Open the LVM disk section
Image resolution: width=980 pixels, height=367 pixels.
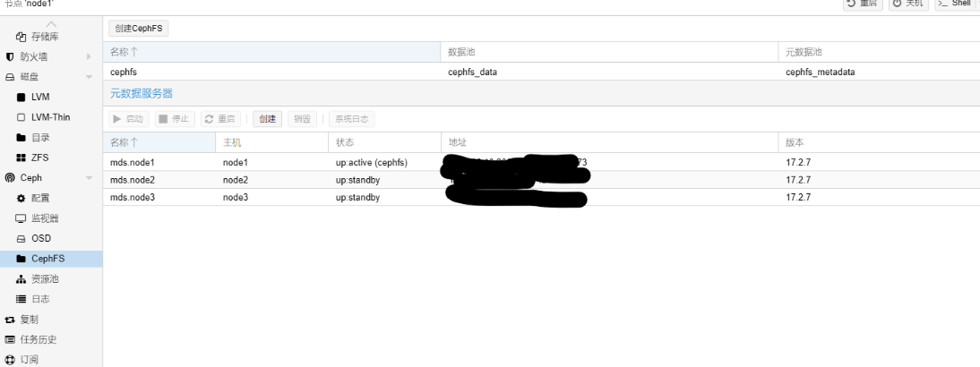(x=39, y=97)
